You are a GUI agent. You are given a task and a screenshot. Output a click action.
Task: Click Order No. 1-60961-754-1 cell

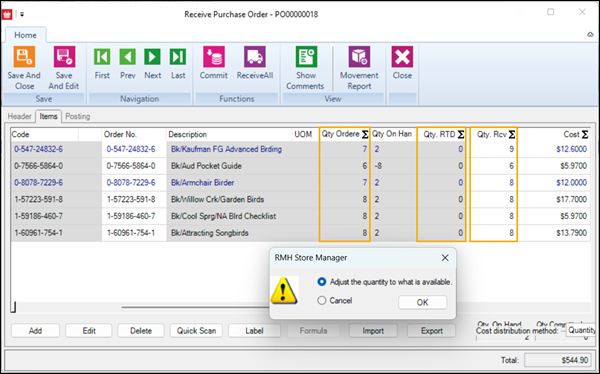(x=131, y=233)
